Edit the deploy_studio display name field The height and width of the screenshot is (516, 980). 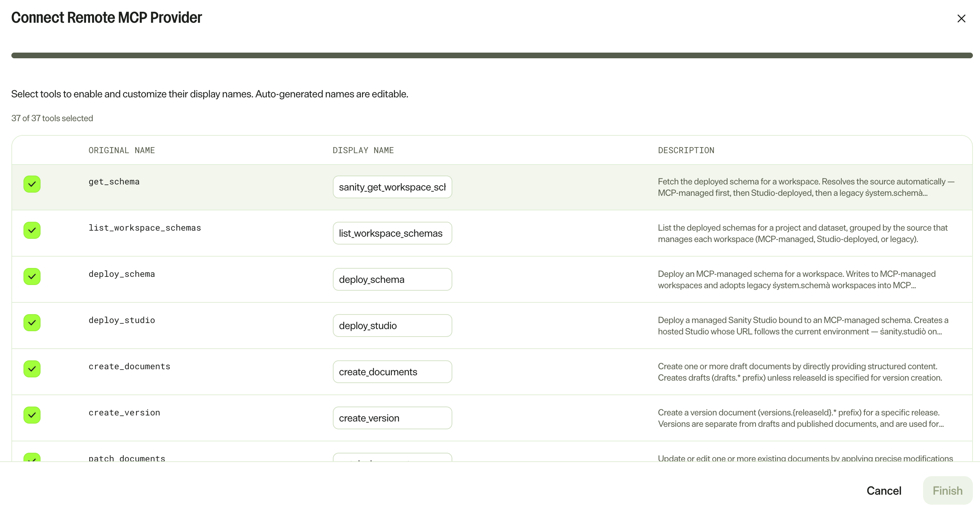pyautogui.click(x=392, y=326)
